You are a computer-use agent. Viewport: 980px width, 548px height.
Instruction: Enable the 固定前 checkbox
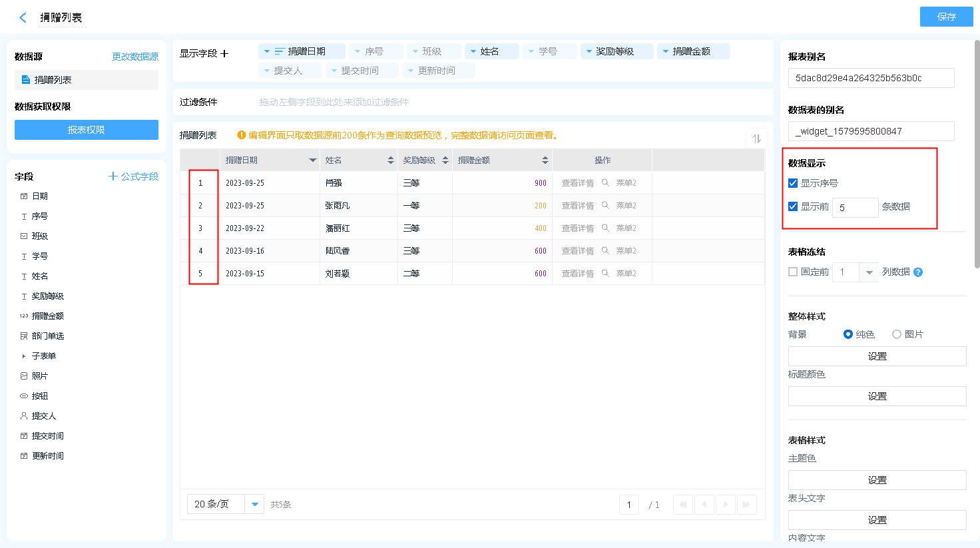pos(793,272)
